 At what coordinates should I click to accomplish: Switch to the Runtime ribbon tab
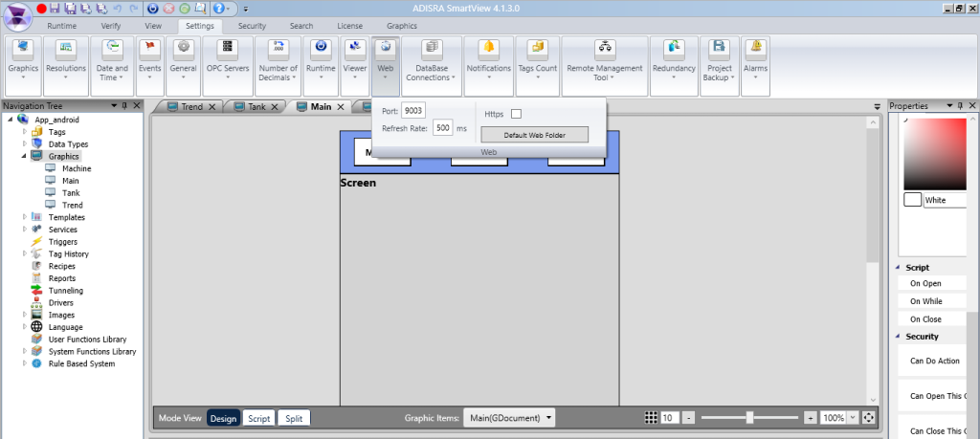click(62, 26)
